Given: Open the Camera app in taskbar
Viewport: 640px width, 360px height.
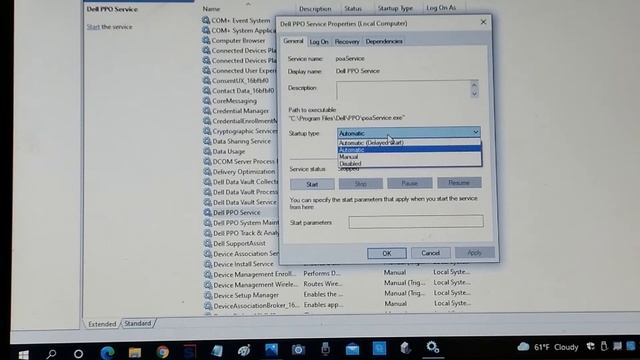Looking at the screenshot, I should tap(298, 350).
